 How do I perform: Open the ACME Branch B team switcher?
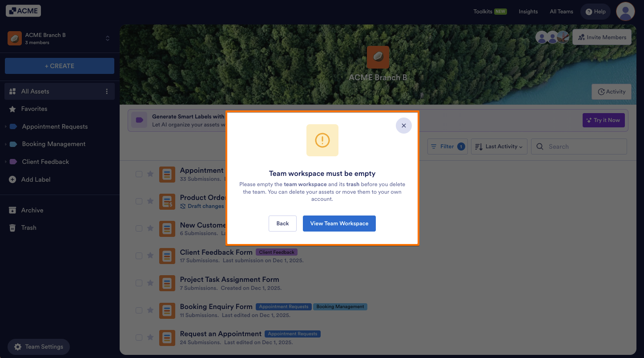point(59,38)
